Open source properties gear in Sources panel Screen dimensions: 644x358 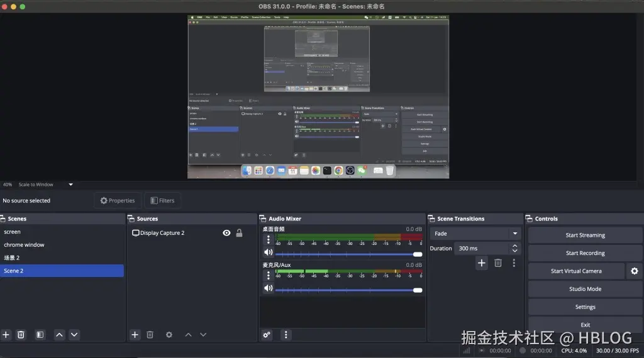[x=169, y=335]
